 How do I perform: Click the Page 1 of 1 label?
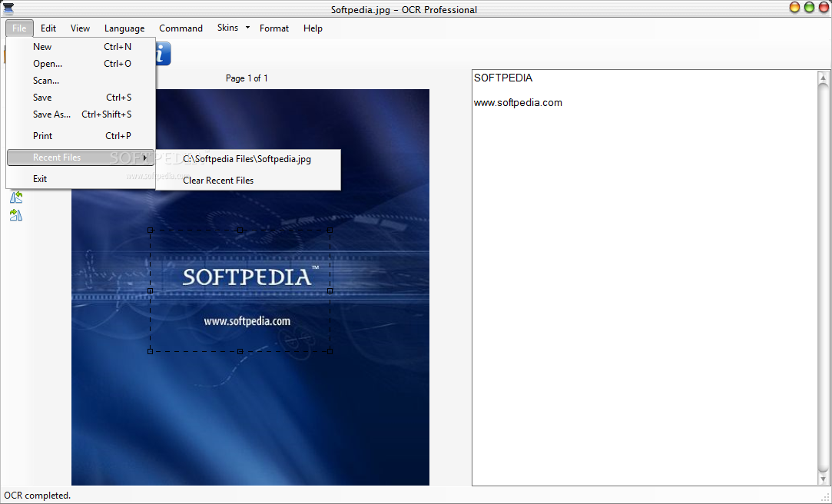tap(247, 78)
